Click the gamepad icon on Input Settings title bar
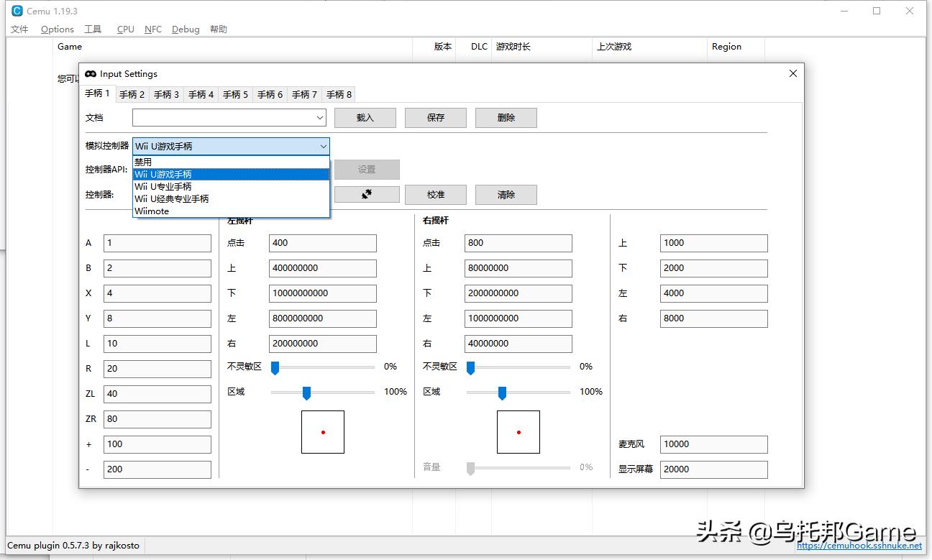The height and width of the screenshot is (560, 932). (90, 73)
